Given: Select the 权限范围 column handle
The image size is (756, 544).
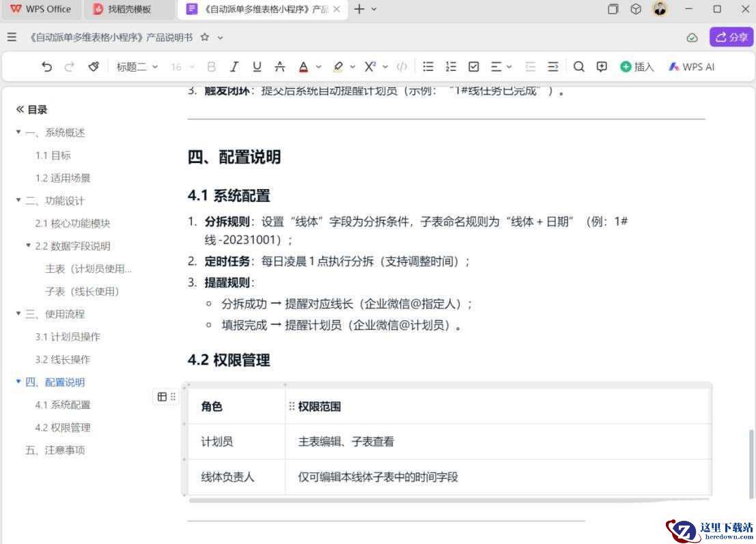Looking at the screenshot, I should [292, 406].
